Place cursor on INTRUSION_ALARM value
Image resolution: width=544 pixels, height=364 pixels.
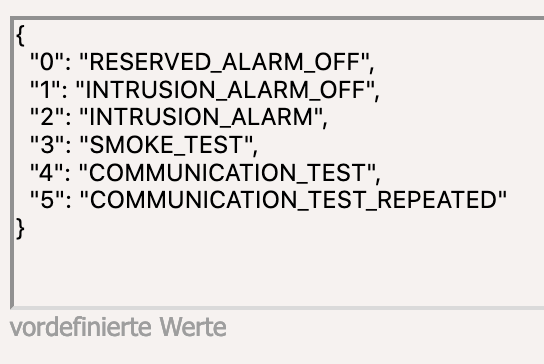(x=201, y=117)
